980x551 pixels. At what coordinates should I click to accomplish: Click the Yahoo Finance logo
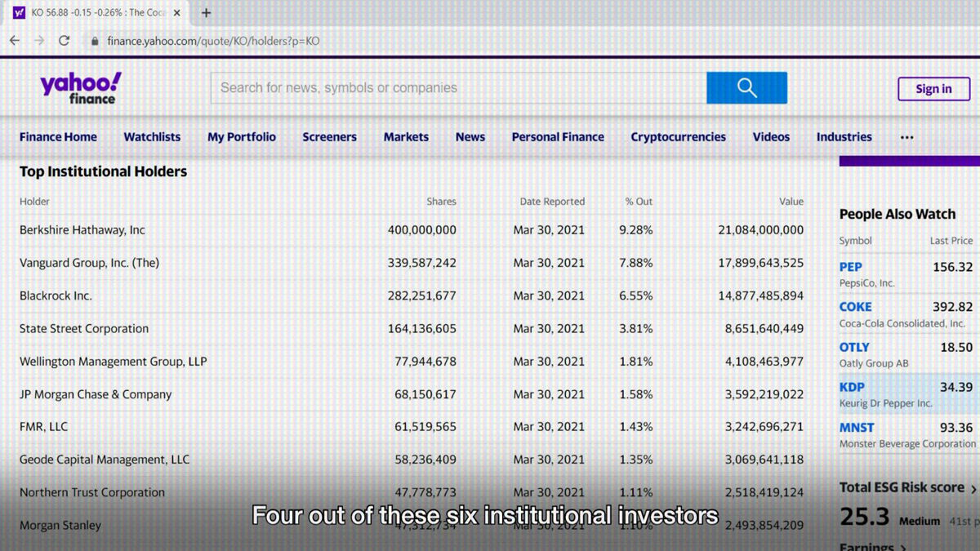(x=80, y=88)
